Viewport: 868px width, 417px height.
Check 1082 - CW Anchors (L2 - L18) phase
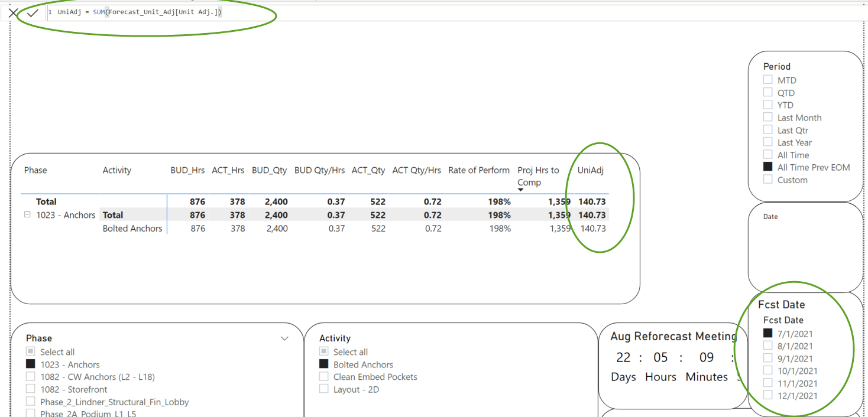[x=30, y=376]
